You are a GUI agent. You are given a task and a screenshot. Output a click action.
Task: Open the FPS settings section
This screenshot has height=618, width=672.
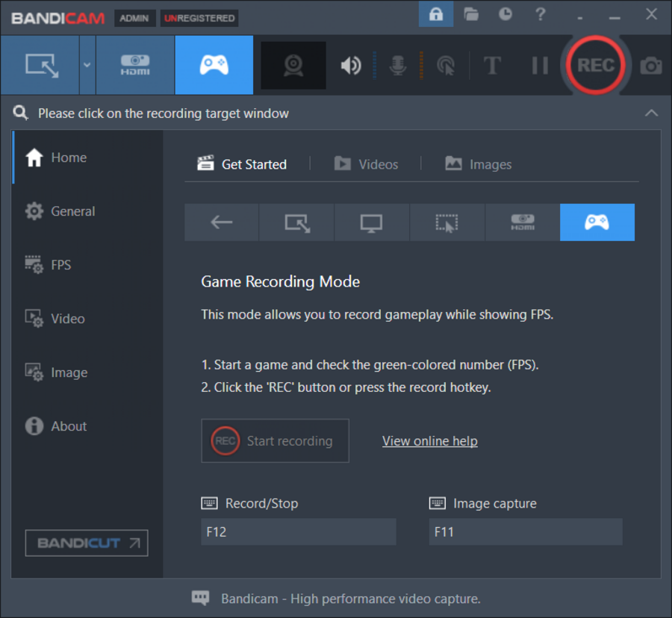[87, 265]
